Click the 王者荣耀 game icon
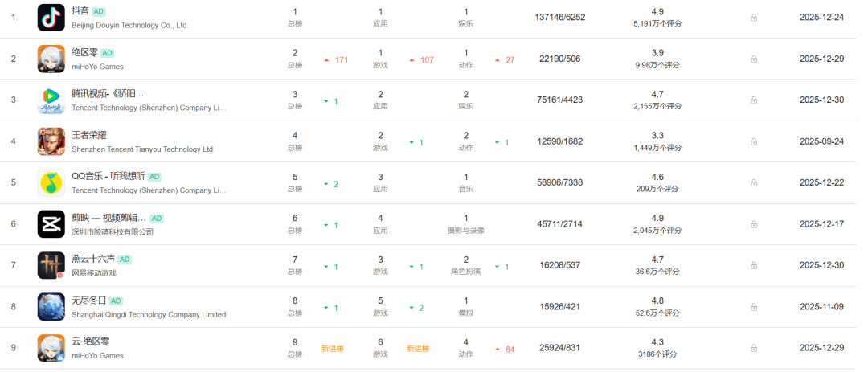This screenshot has height=372, width=868. [51, 141]
